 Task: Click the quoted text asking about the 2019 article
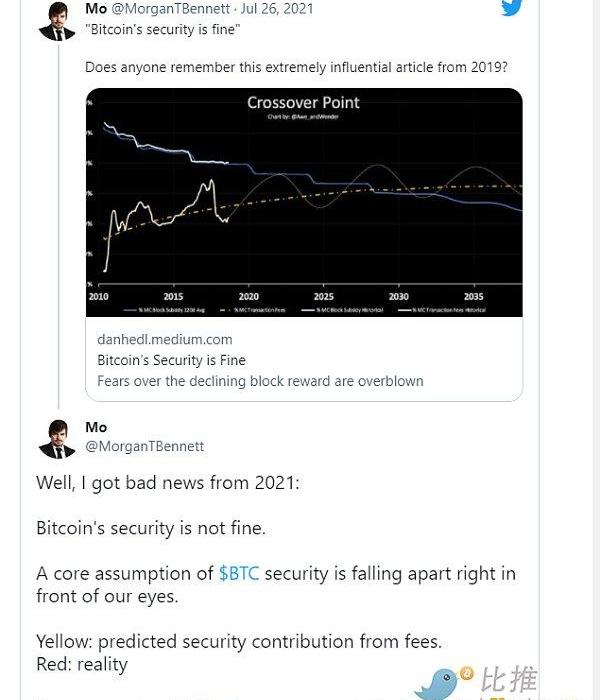coord(296,67)
